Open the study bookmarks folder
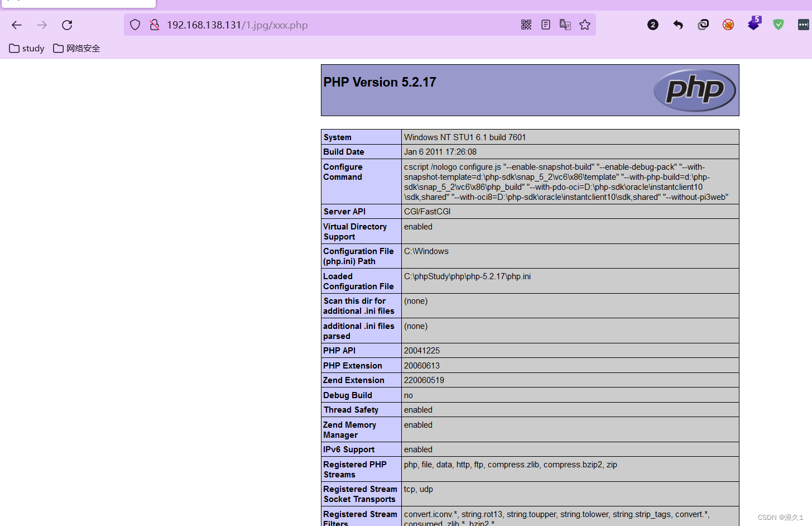 [x=26, y=48]
